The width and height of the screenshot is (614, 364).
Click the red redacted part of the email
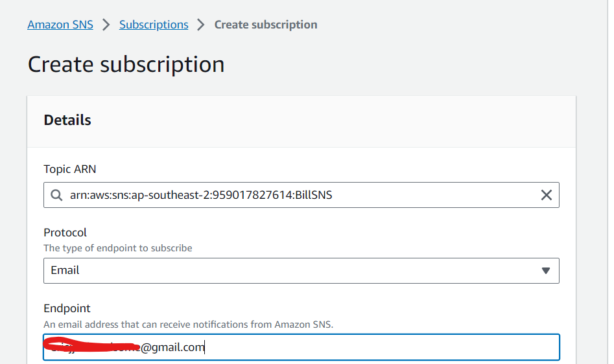(x=91, y=345)
